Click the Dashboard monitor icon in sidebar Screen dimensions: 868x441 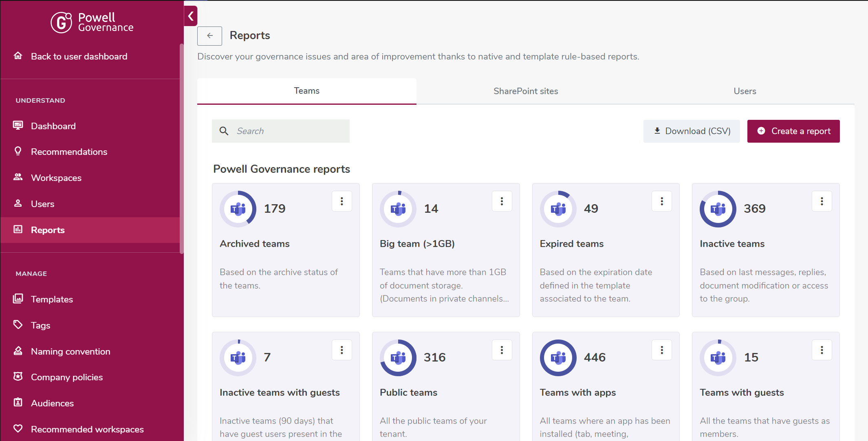click(x=18, y=126)
